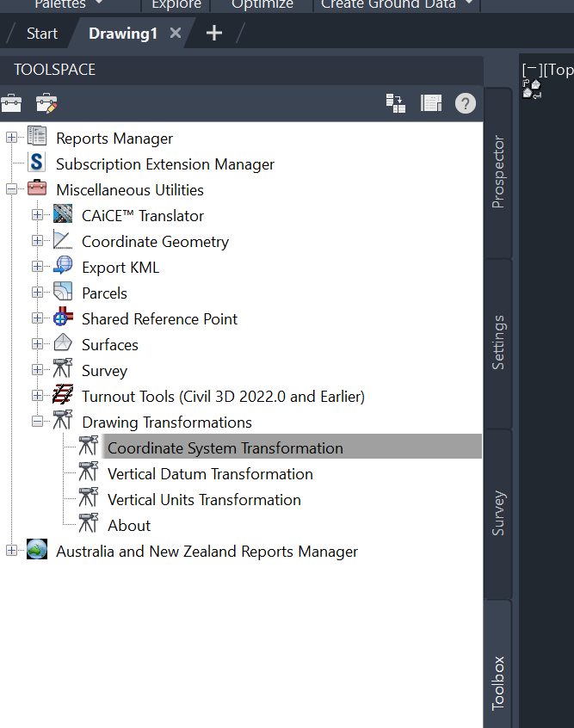Click the Subscription Extension Manager icon
The height and width of the screenshot is (728, 574).
point(37,163)
